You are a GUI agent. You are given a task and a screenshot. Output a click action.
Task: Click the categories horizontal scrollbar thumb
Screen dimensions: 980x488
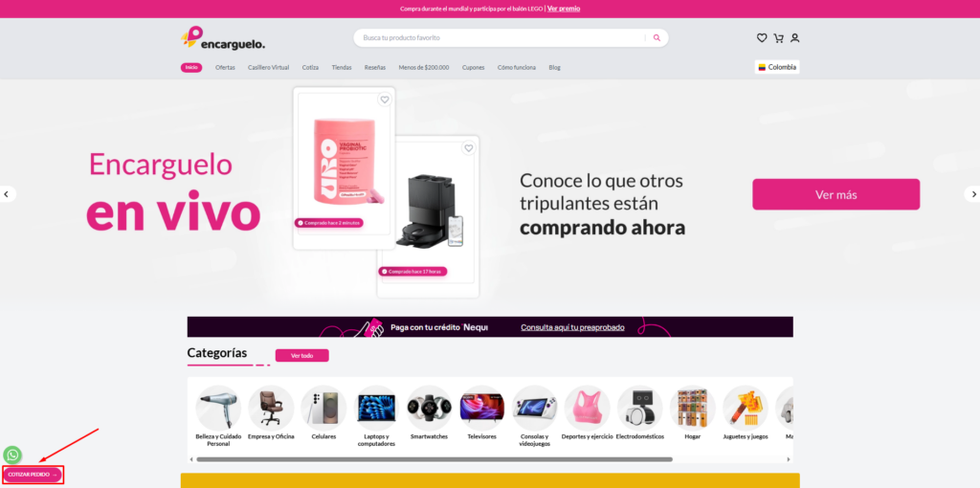click(434, 459)
